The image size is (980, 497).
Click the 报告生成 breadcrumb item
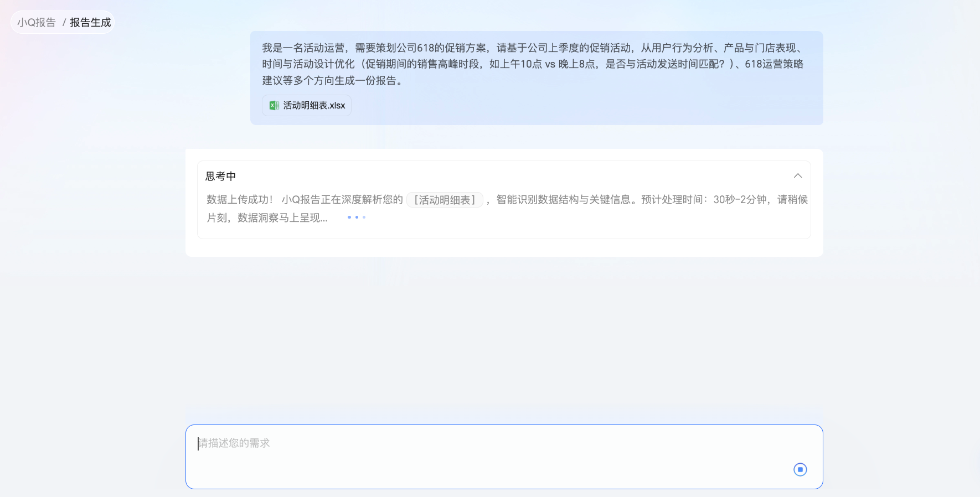point(90,23)
